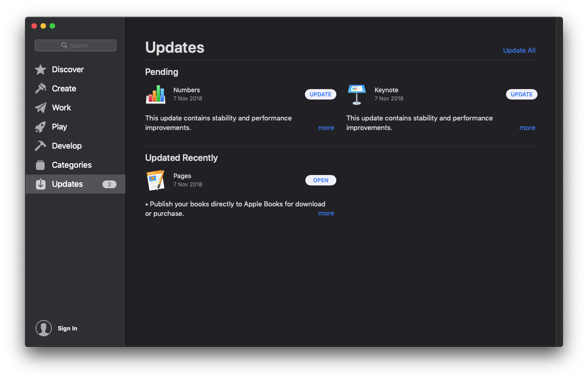Open the Pages app icon
The width and height of the screenshot is (588, 380).
pyautogui.click(x=156, y=180)
